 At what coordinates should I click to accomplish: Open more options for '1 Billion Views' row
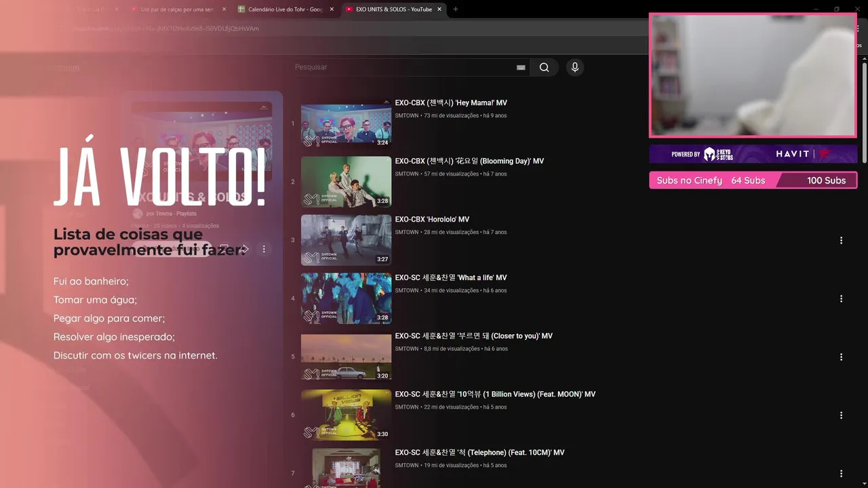[841, 415]
